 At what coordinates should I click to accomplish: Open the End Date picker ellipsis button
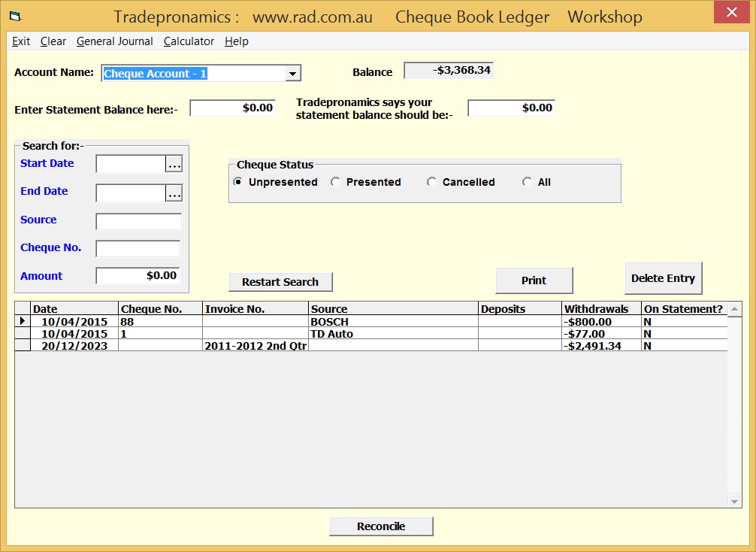[174, 193]
